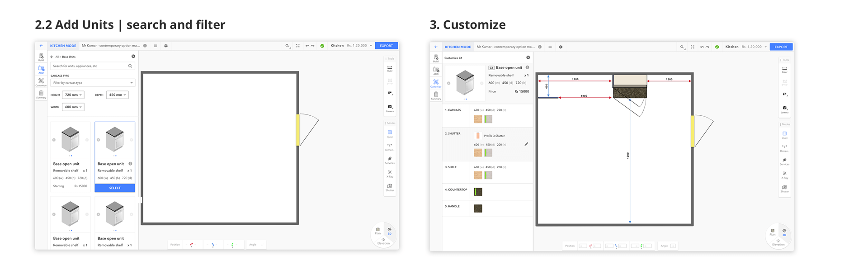This screenshot has height=270, width=868.
Task: Toggle Services mode in the Customize window
Action: pyautogui.click(x=784, y=161)
